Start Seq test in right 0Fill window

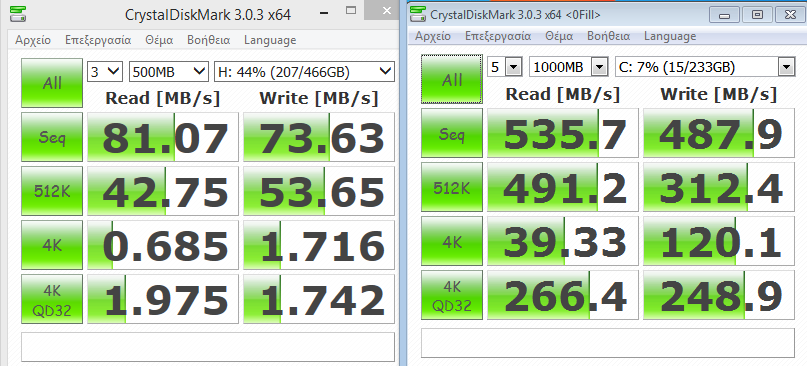pos(452,133)
